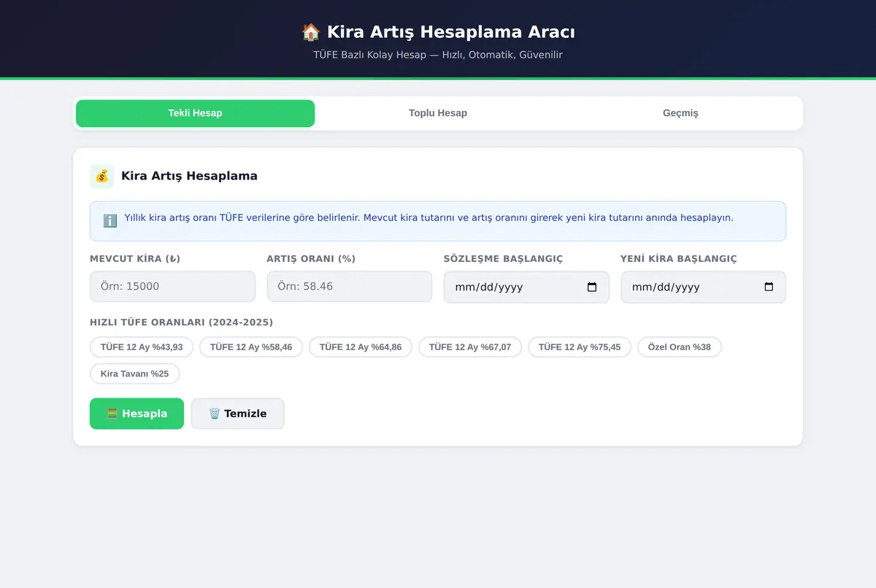Click the house icon in the page title

(311, 32)
